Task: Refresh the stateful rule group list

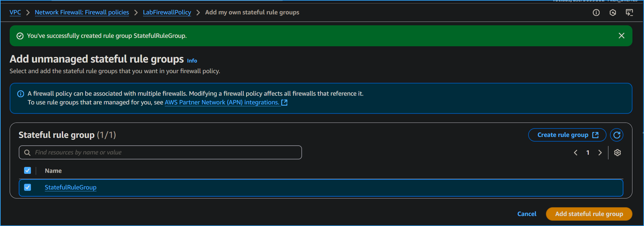Action: point(617,135)
